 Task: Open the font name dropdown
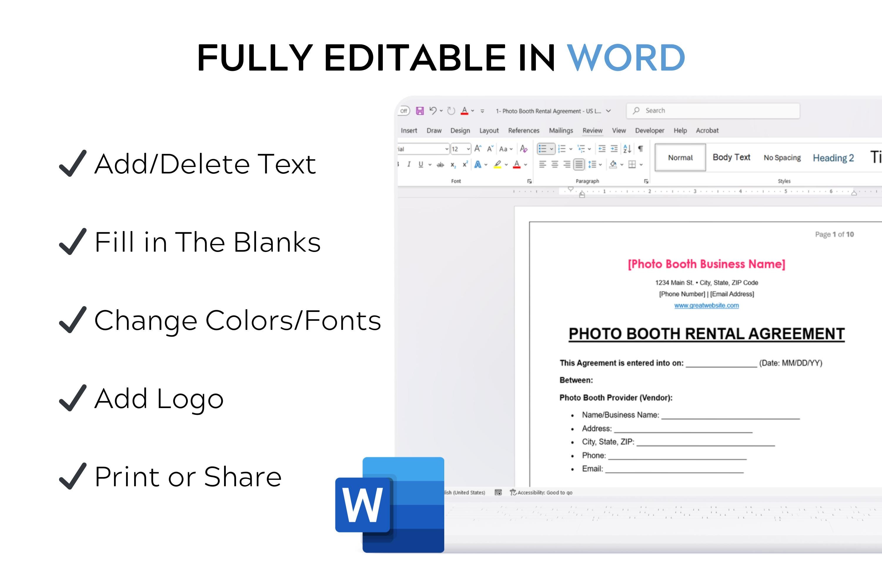tap(447, 149)
